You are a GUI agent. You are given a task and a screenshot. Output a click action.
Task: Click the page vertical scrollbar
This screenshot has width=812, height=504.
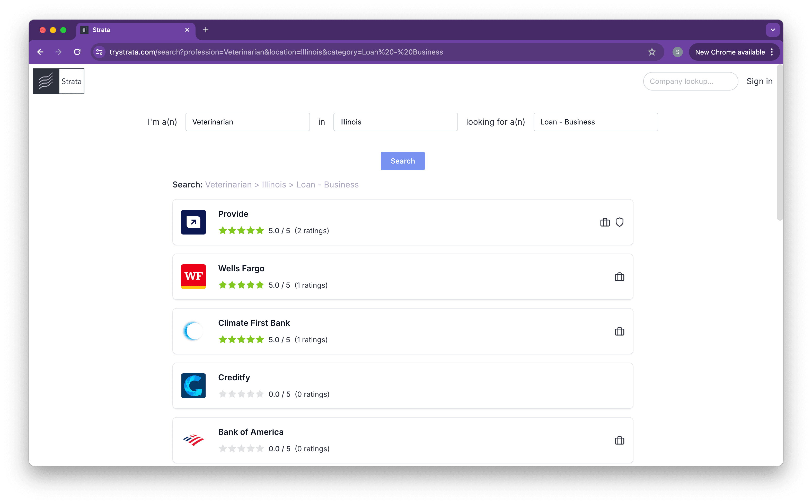[780, 143]
